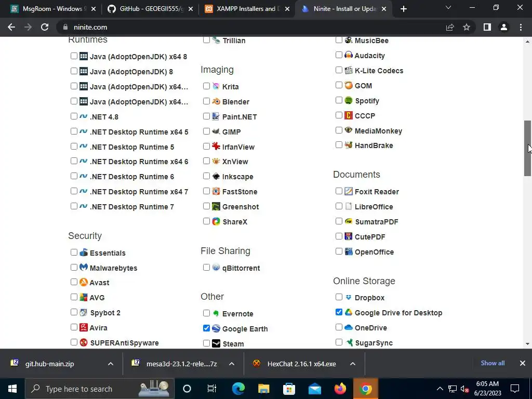Screen dimensions: 532x399
Task: Open Chrome three-dot menu
Action: [x=521, y=27]
